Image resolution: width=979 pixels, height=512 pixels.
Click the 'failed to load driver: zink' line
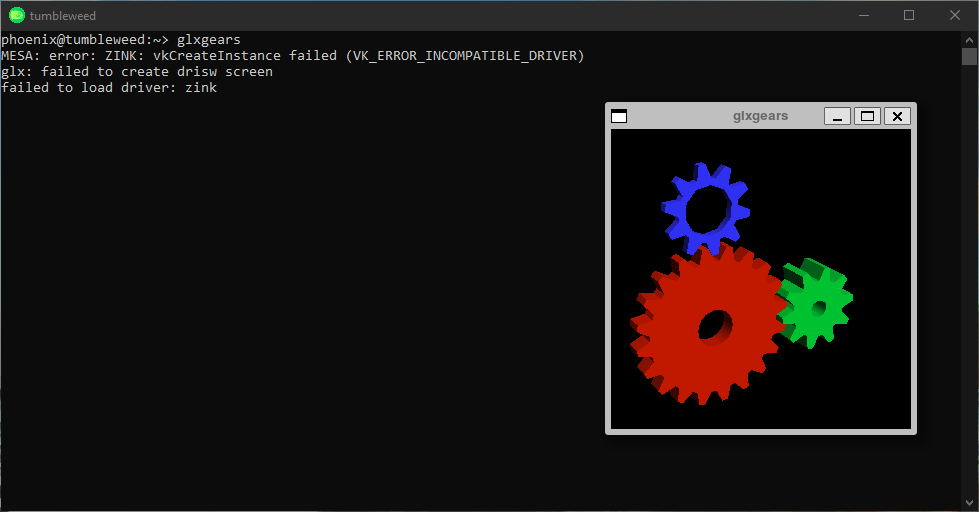coord(109,87)
